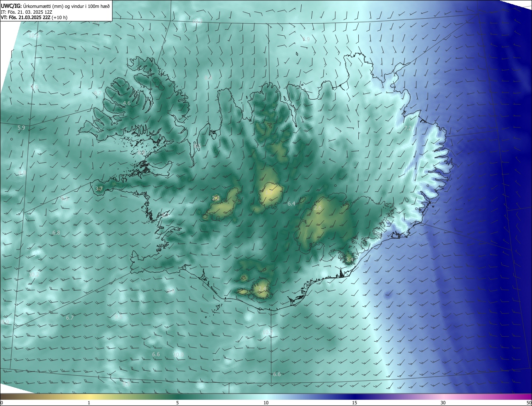Click the 0 tick on the color scale
Viewport: 532px width, 406px height.
(2, 403)
